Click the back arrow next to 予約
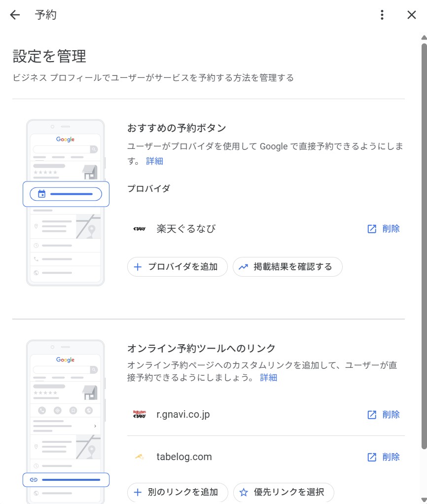This screenshot has height=504, width=427. click(15, 15)
